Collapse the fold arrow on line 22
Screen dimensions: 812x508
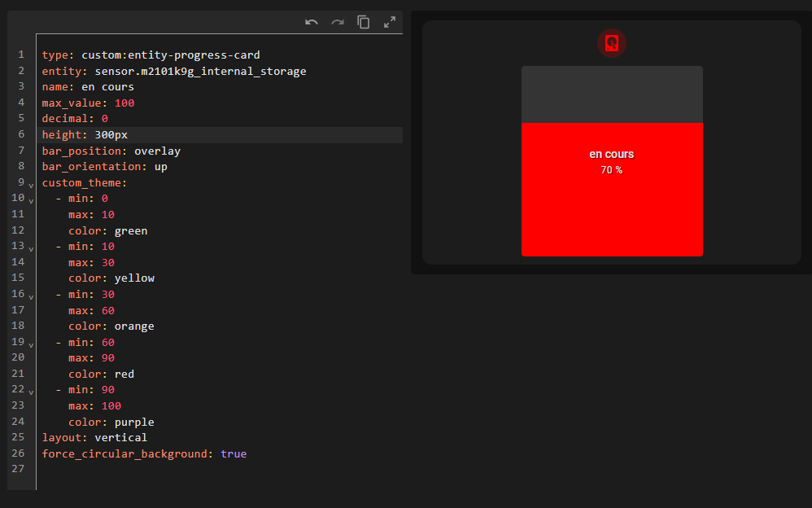[x=31, y=392]
